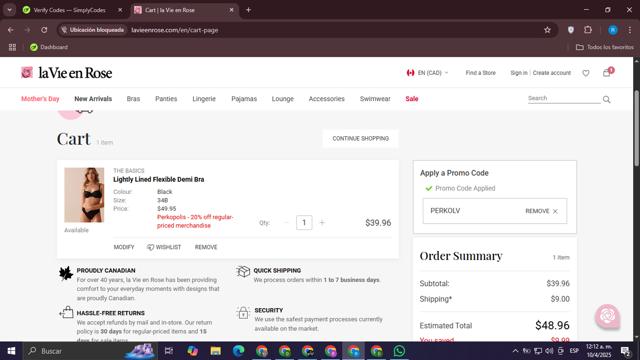
Task: Open Windows Start menu
Action: tap(11, 351)
